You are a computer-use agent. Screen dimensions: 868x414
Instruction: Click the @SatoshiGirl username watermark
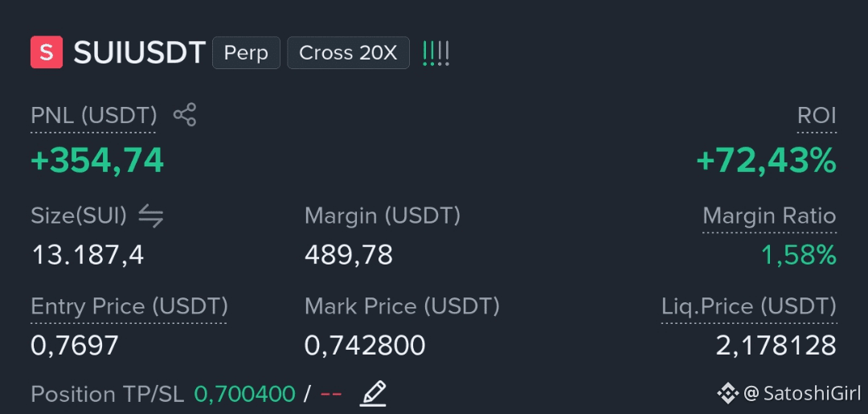click(802, 393)
